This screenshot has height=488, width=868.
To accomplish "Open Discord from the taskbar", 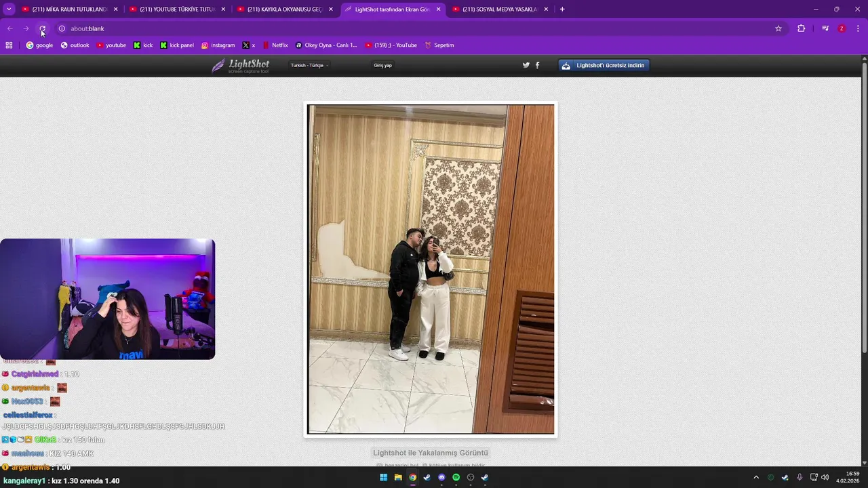I will [x=441, y=477].
